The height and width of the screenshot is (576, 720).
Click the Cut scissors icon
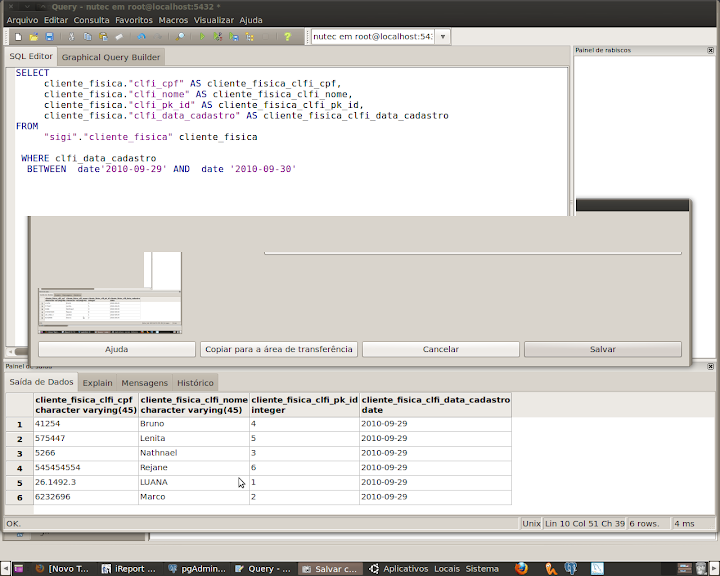pos(72,37)
